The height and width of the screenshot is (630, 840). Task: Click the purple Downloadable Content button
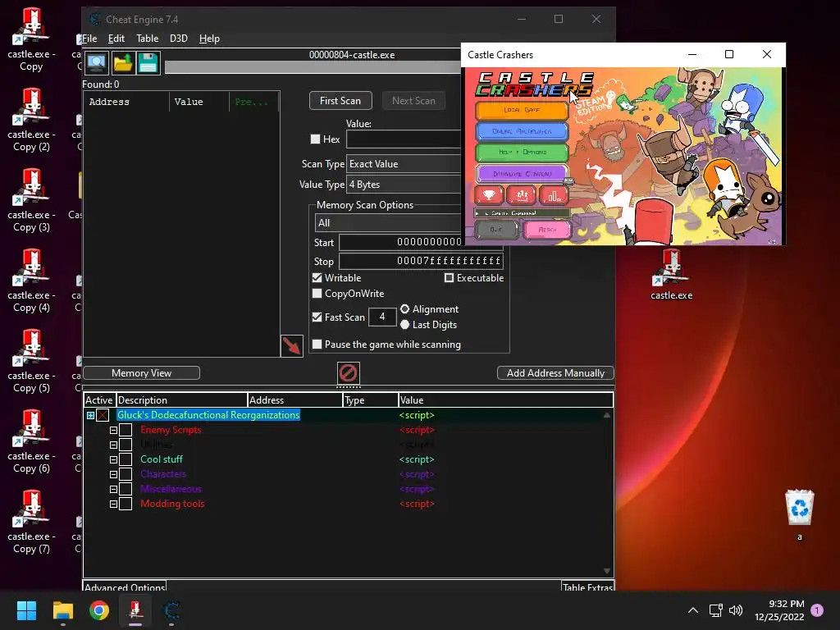(522, 174)
